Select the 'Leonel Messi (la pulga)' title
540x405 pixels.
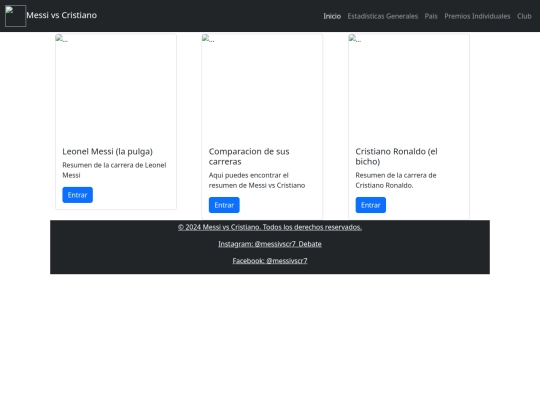(x=107, y=152)
